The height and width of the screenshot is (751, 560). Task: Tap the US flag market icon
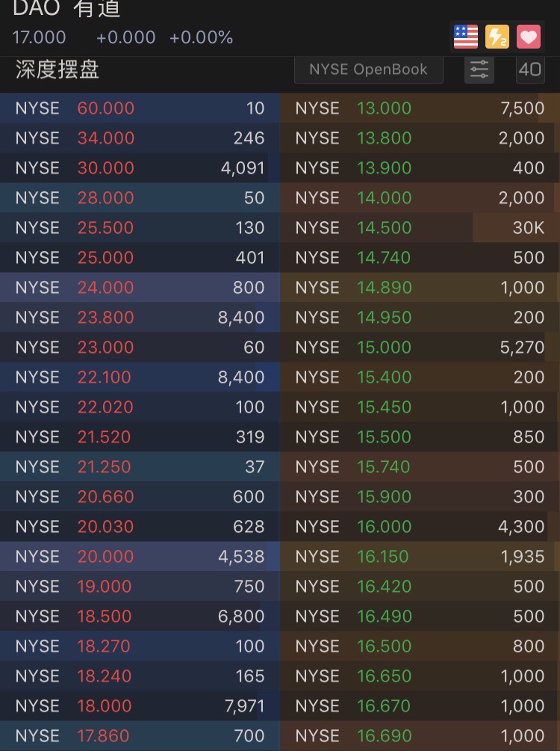click(466, 37)
